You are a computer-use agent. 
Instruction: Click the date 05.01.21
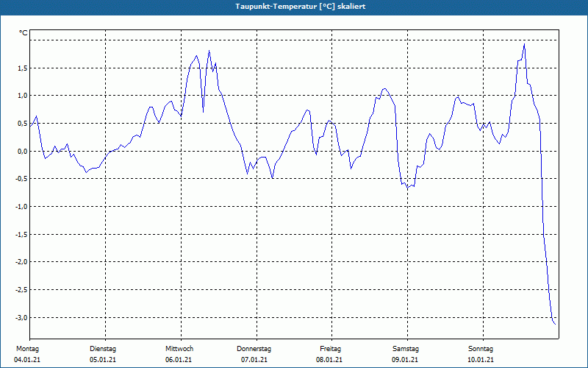103,360
